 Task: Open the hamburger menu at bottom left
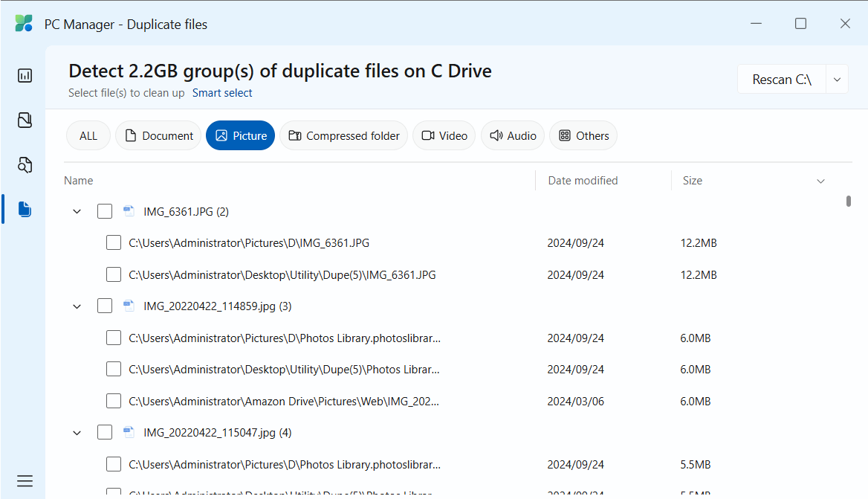(x=25, y=480)
